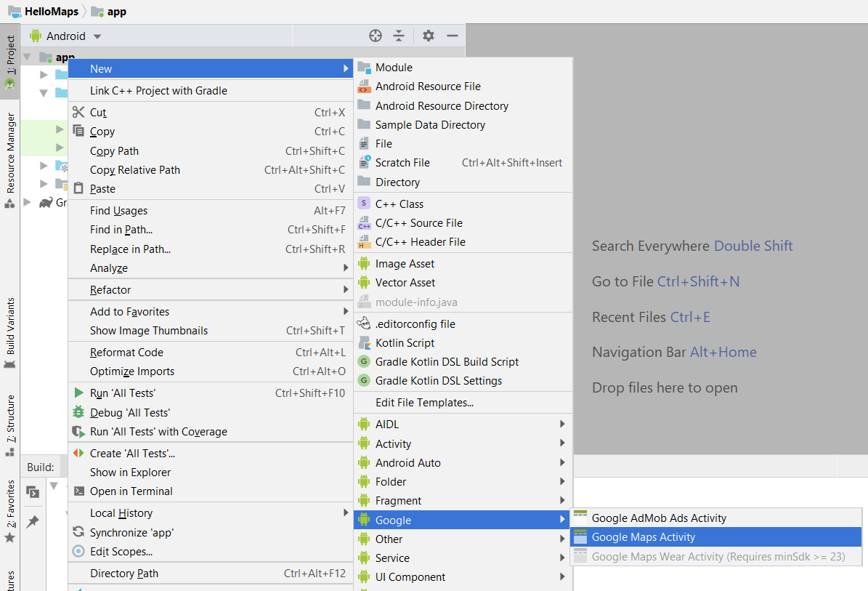Select Show Image Thumbnails

[211, 330]
